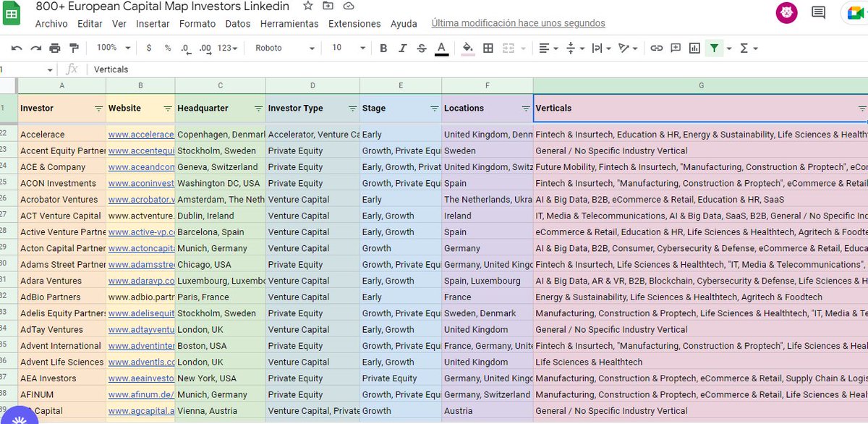The image size is (868, 424).
Task: Click the Google Meet camera icon
Action: tap(855, 12)
